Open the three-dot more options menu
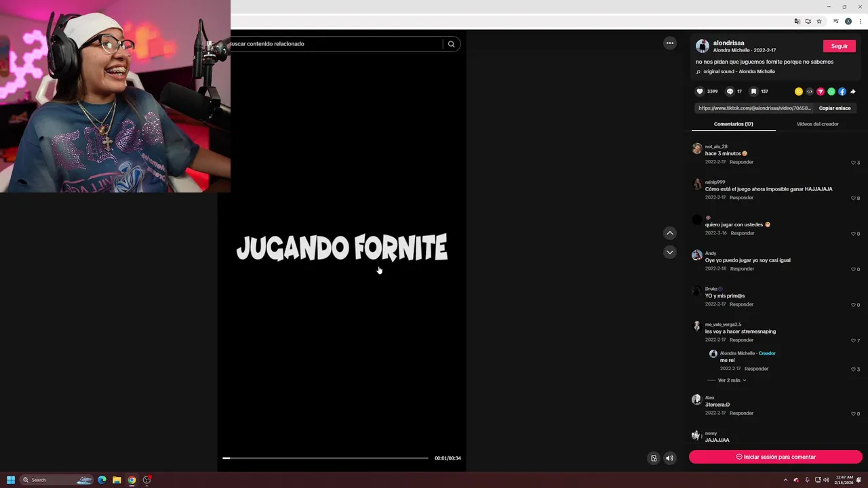 (x=670, y=43)
